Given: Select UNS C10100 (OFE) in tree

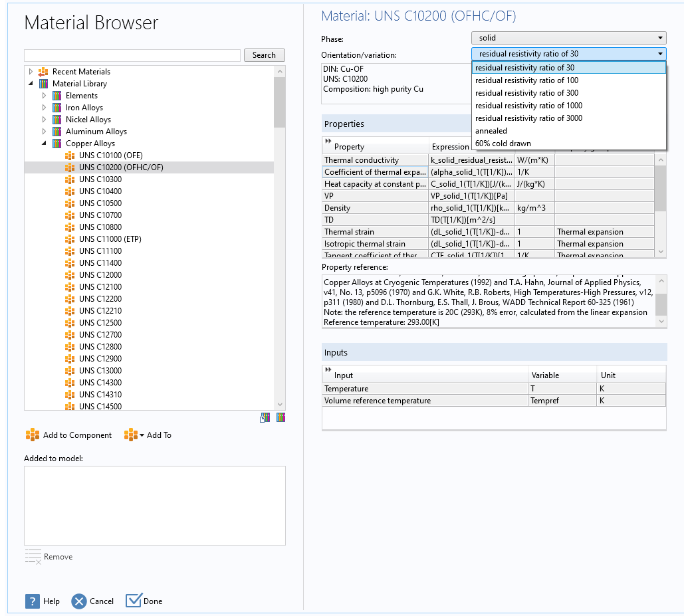Looking at the screenshot, I should click(110, 155).
